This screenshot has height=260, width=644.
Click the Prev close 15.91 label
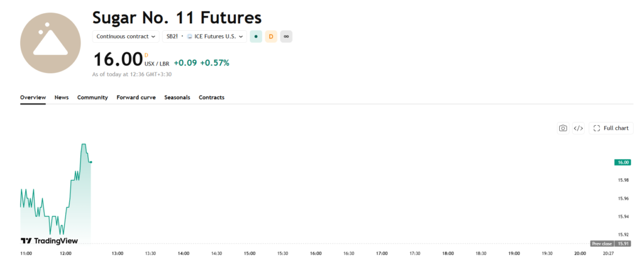pos(610,244)
